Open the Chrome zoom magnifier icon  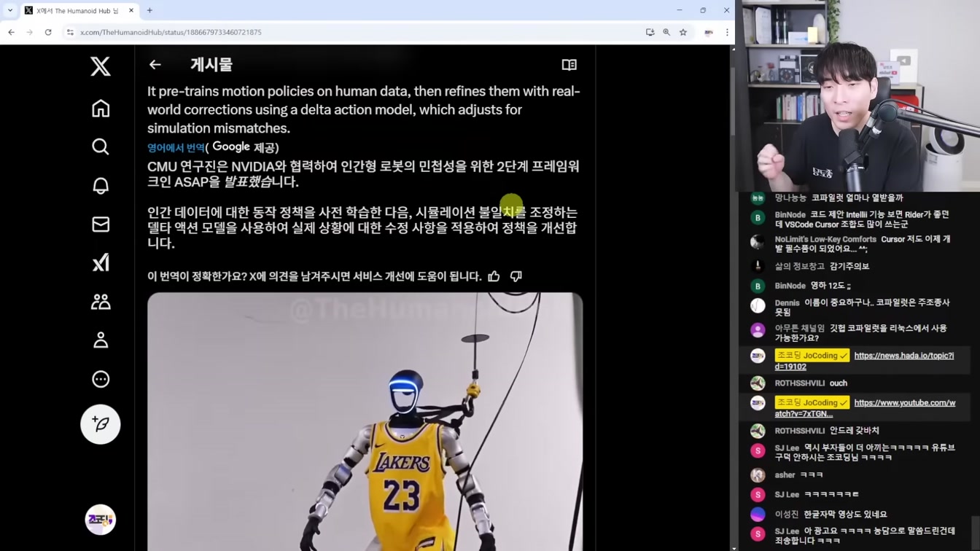(x=666, y=32)
